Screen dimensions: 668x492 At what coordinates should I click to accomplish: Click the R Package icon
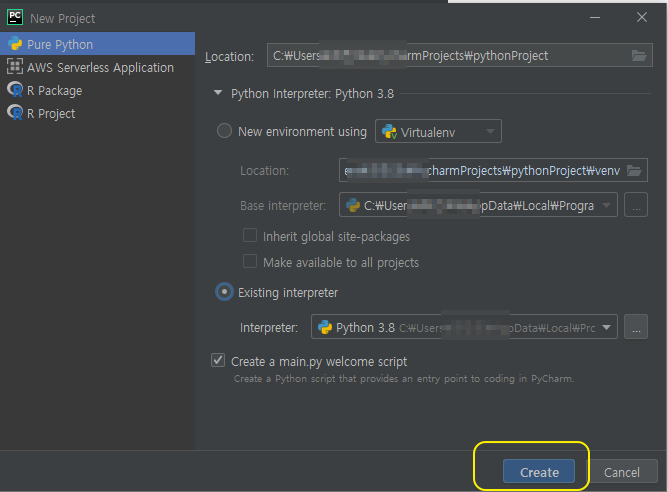click(15, 90)
